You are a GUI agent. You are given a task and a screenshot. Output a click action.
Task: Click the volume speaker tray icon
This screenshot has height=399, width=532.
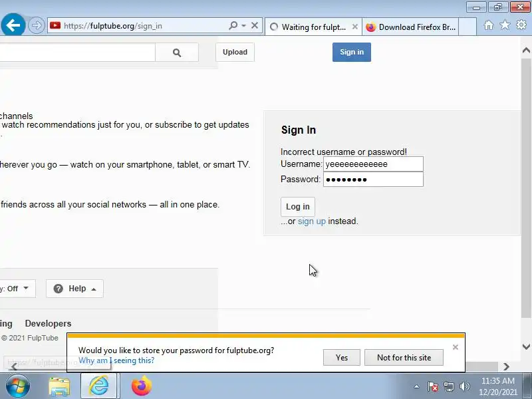point(464,386)
